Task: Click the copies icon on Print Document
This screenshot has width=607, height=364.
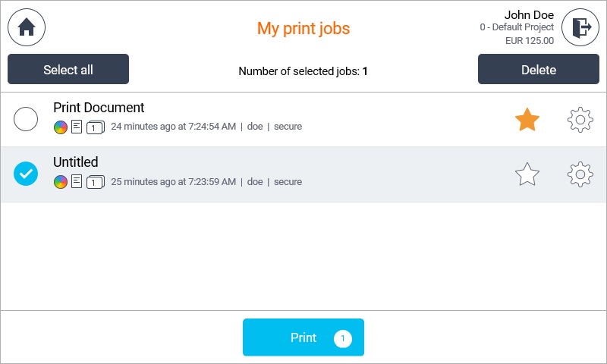Action: (95, 127)
